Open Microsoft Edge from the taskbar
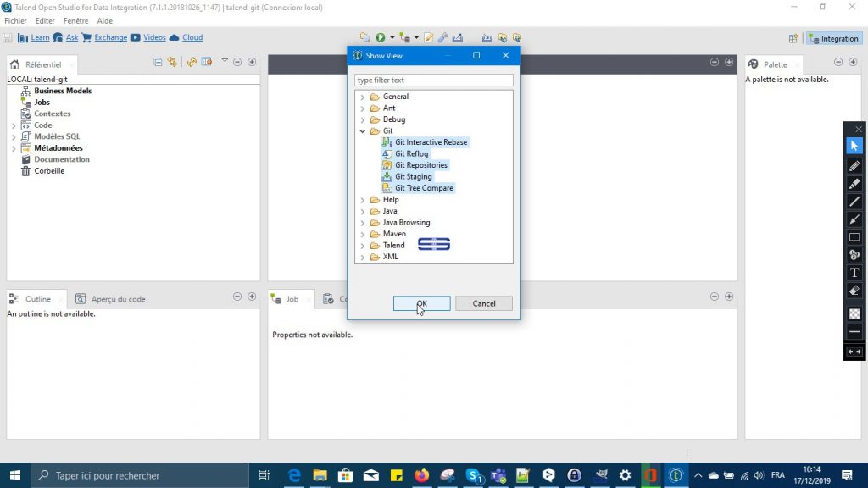The width and height of the screenshot is (868, 488). (x=294, y=475)
